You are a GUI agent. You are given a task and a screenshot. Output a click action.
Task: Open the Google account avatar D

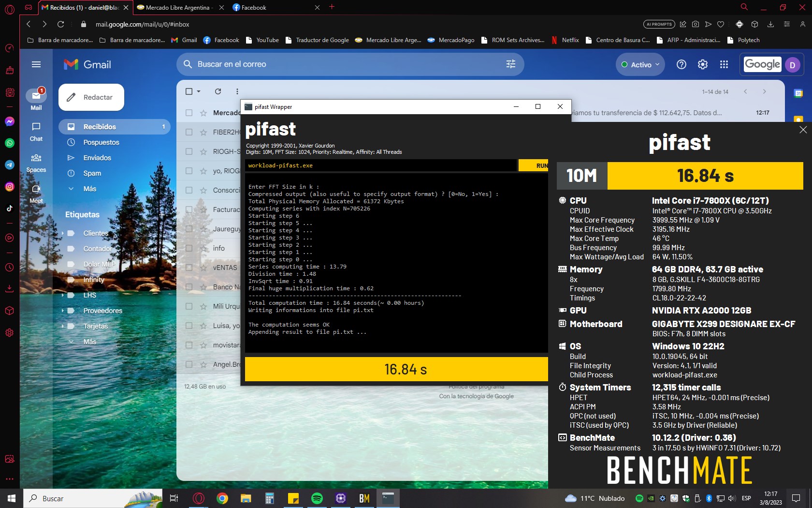tap(793, 65)
